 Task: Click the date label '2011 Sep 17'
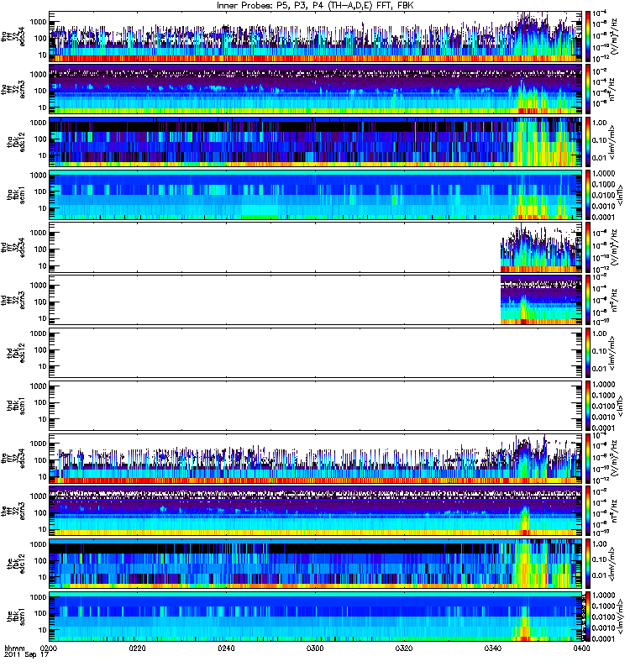[x=27, y=655]
